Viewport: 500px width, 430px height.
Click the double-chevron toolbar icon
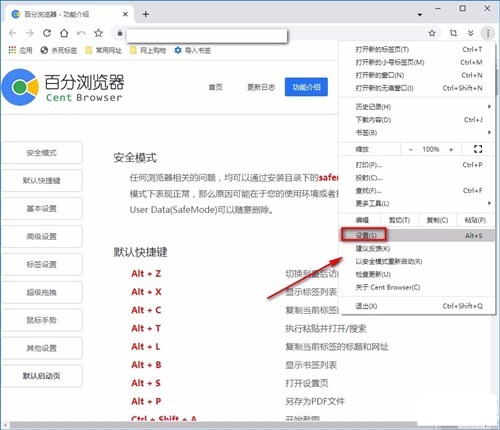pyautogui.click(x=471, y=33)
